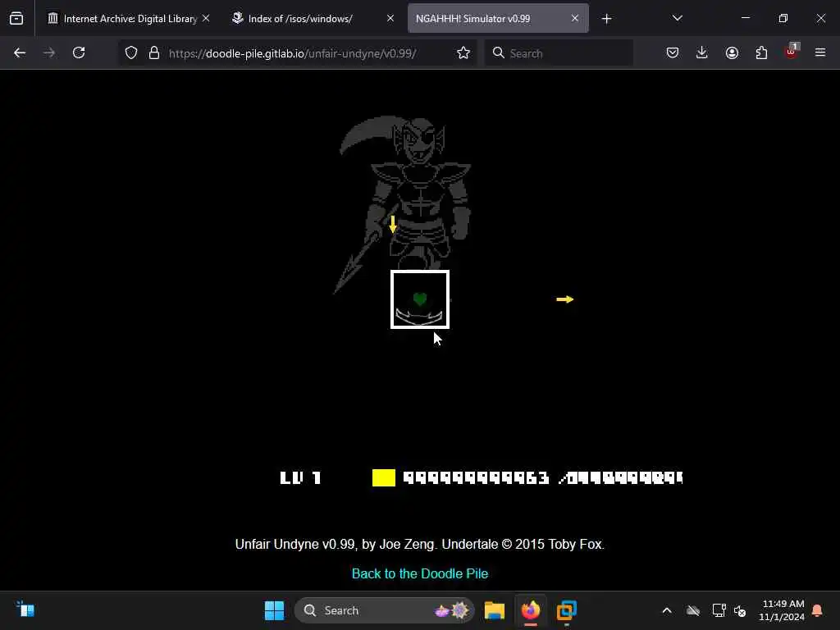Close the NGAHHH! Simulator tab

575,19
